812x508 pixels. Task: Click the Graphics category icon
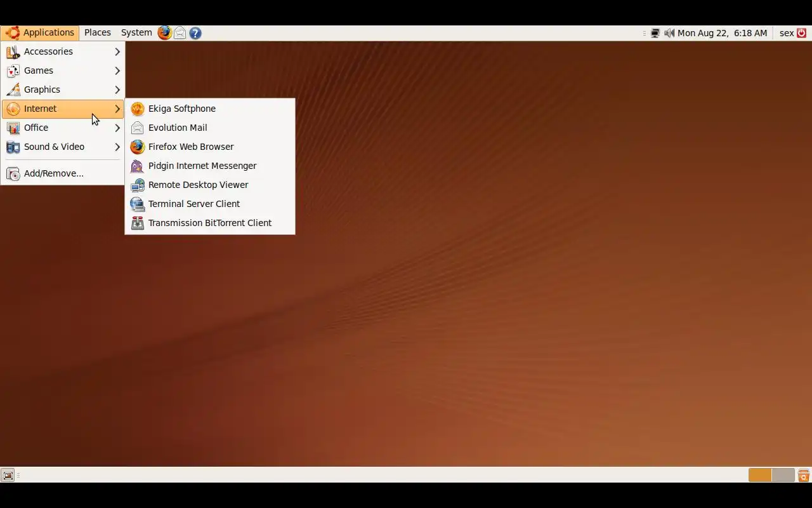coord(13,90)
